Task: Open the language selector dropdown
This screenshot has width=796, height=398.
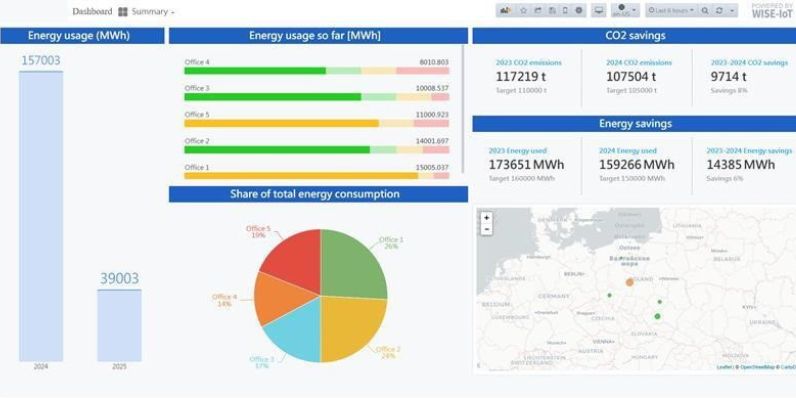Action: pos(625,10)
